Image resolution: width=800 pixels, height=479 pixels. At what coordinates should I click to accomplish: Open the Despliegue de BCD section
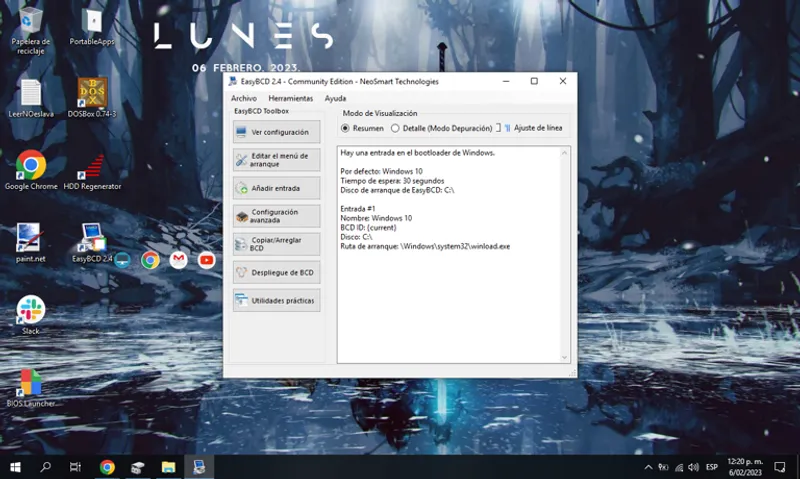pos(277,272)
